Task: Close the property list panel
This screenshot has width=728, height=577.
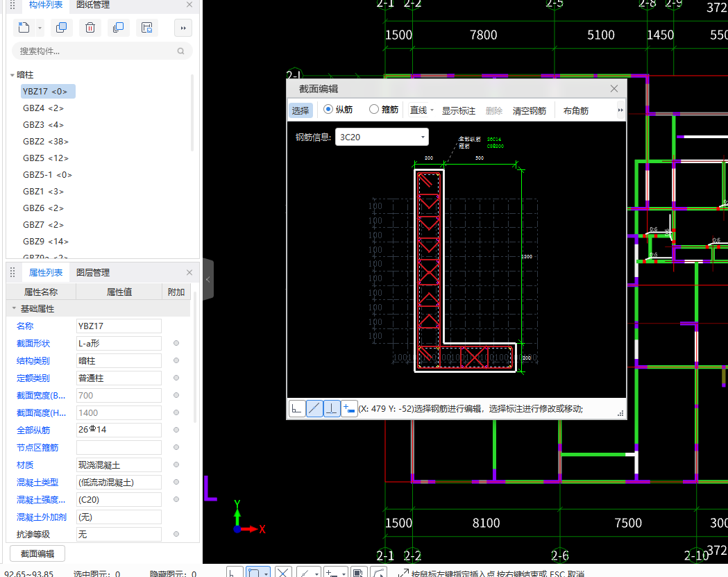Action: [x=189, y=273]
